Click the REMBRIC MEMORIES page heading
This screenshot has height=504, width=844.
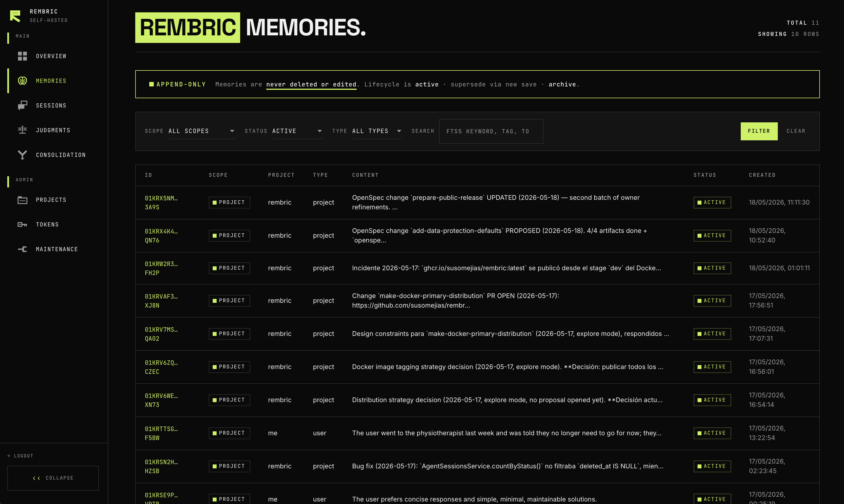click(251, 28)
